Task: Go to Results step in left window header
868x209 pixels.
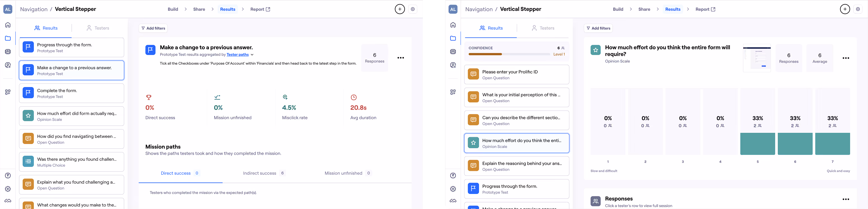Action: tap(228, 9)
